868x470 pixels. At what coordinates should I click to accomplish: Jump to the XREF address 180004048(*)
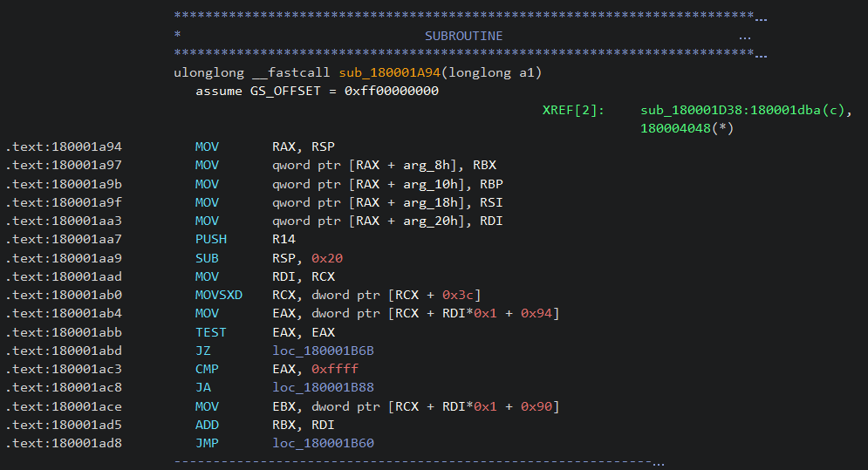[x=687, y=128]
